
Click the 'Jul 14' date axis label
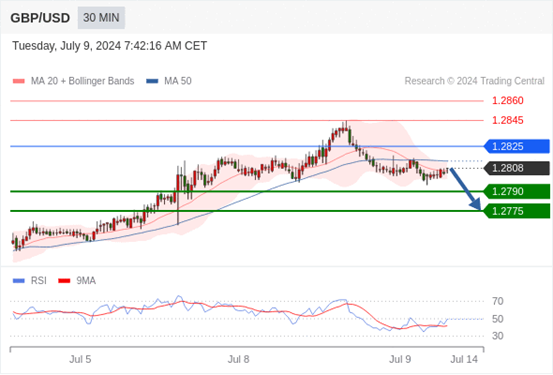click(x=464, y=359)
